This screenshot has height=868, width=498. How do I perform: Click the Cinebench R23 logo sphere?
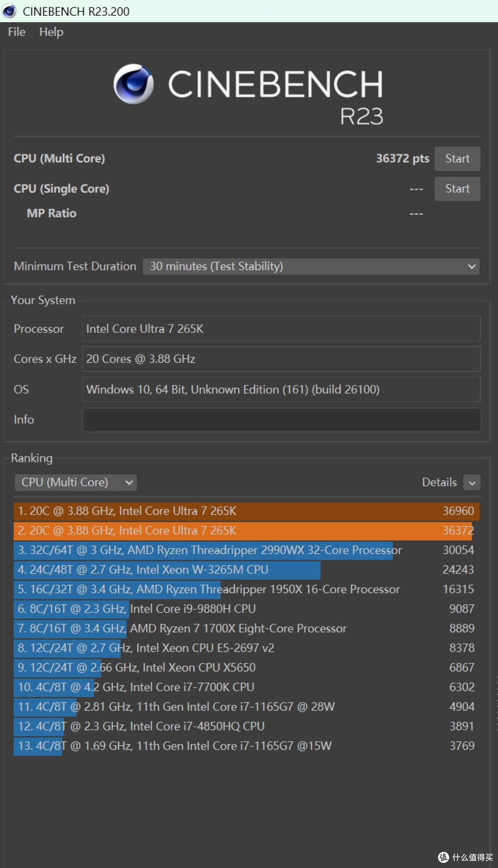134,84
